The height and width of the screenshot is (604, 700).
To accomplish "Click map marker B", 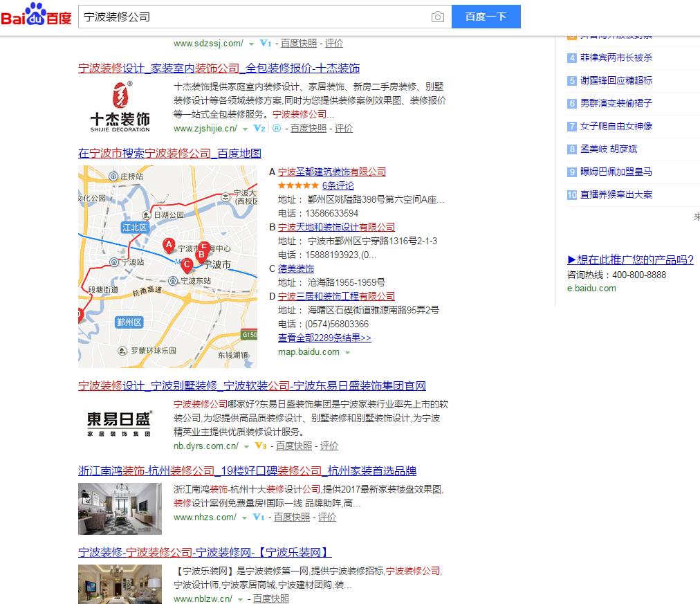I will point(201,255).
